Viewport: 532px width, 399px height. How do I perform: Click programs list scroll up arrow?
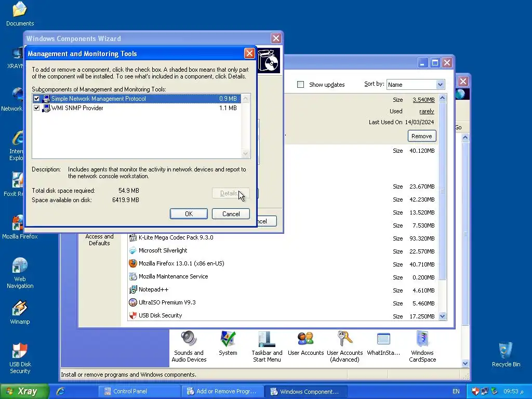(442, 98)
